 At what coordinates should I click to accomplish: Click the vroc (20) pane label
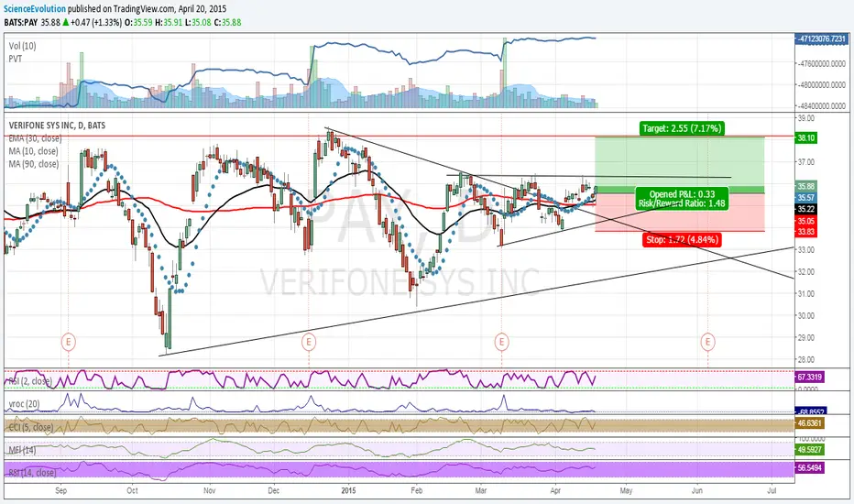[x=24, y=404]
